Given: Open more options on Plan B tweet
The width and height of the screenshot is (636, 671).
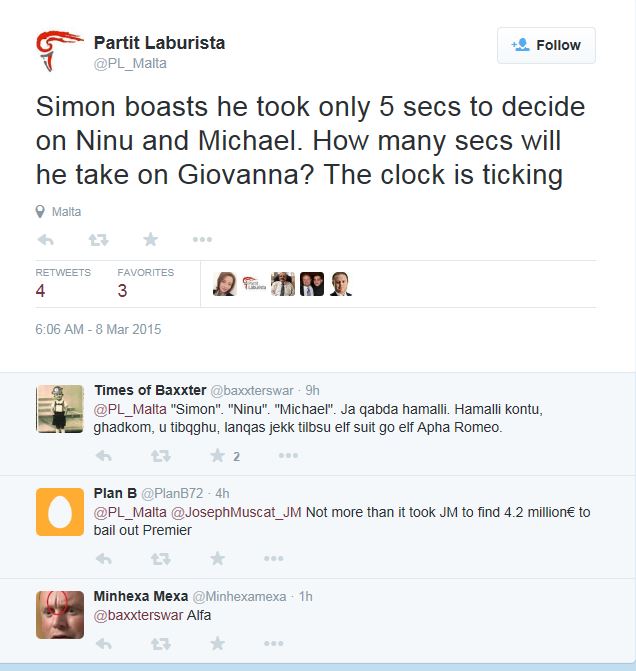Looking at the screenshot, I should point(288,558).
